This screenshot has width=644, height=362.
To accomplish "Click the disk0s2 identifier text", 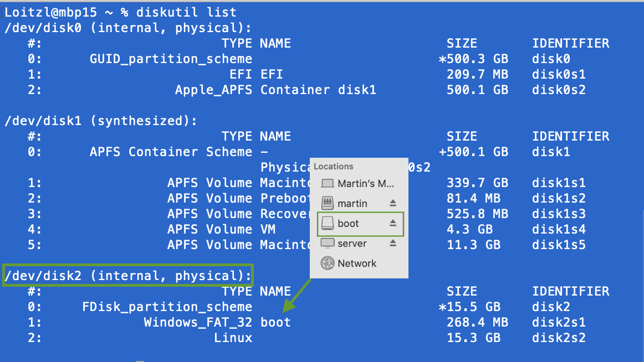I will pos(559,90).
